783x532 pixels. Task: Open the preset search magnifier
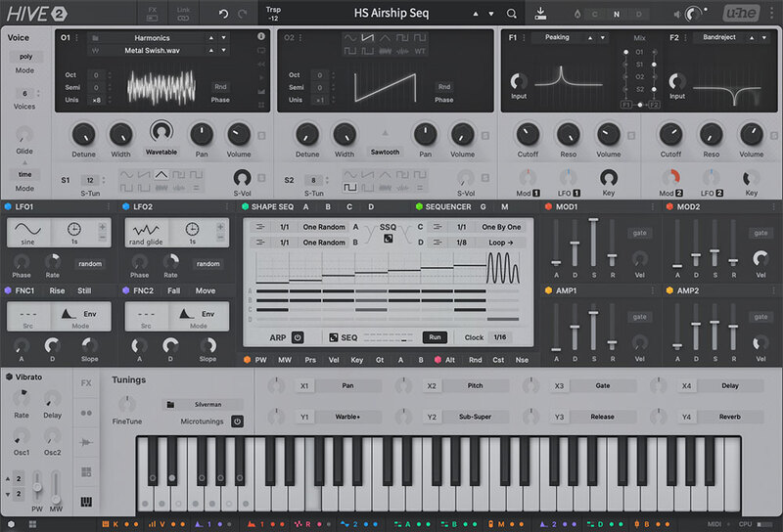point(511,14)
